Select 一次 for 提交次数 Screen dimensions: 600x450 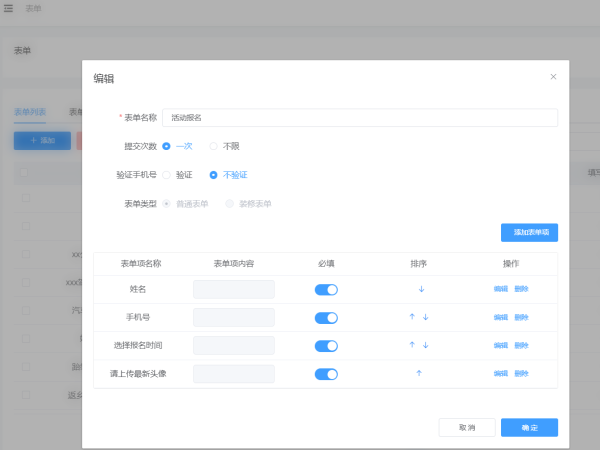tap(177, 146)
